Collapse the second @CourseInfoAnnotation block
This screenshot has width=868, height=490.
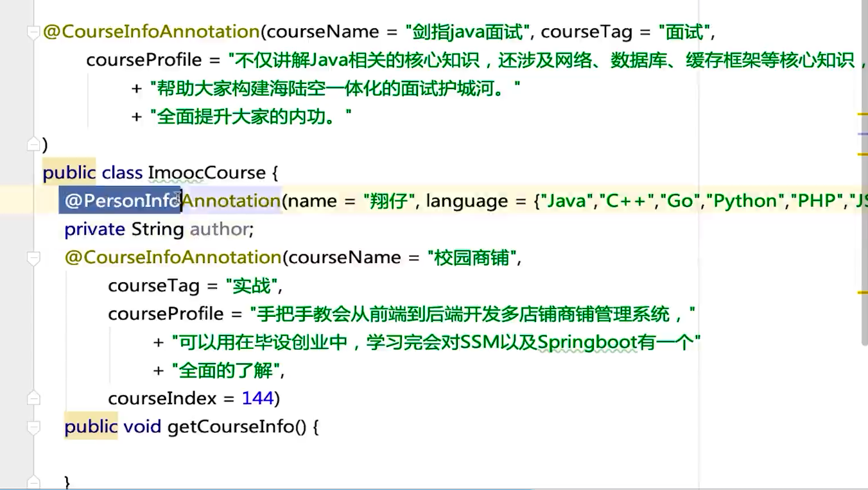[x=34, y=257]
